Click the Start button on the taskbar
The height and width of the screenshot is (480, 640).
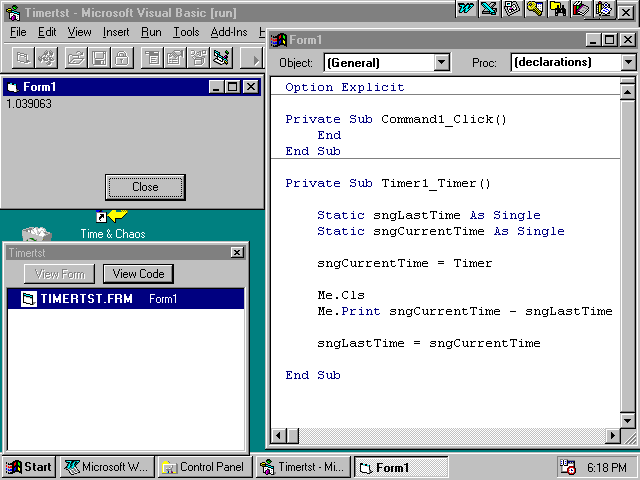pyautogui.click(x=29, y=467)
